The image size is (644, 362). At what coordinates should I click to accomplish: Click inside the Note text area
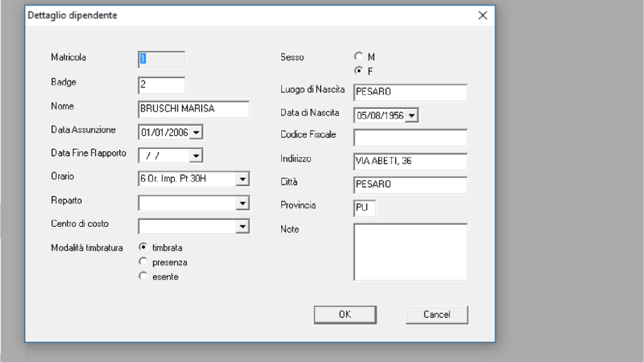(410, 251)
